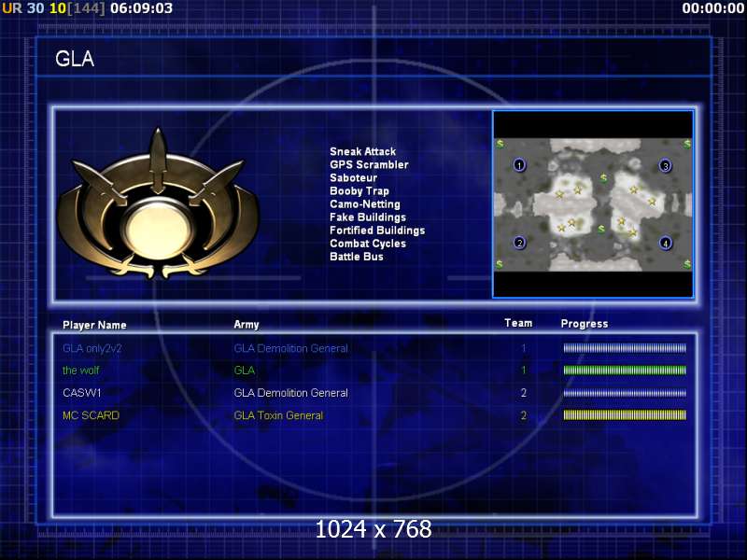Click the Saboteur ability text
This screenshot has width=747, height=560.
click(x=354, y=177)
